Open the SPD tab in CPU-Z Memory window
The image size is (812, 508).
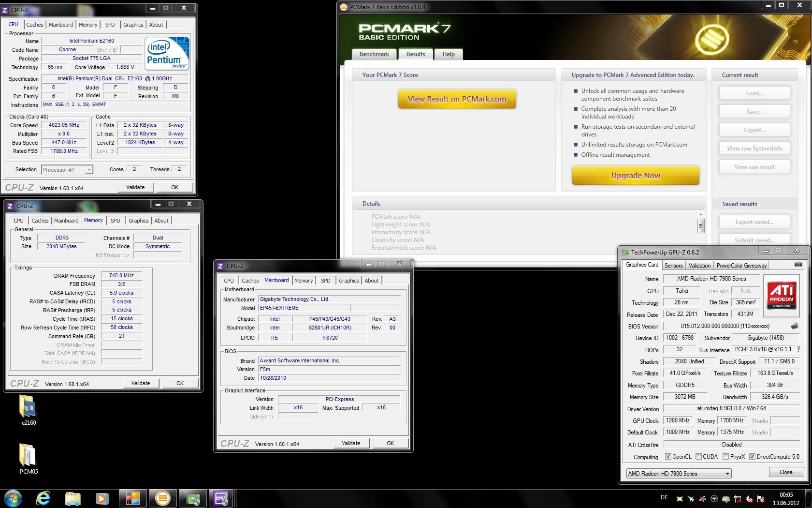point(115,221)
